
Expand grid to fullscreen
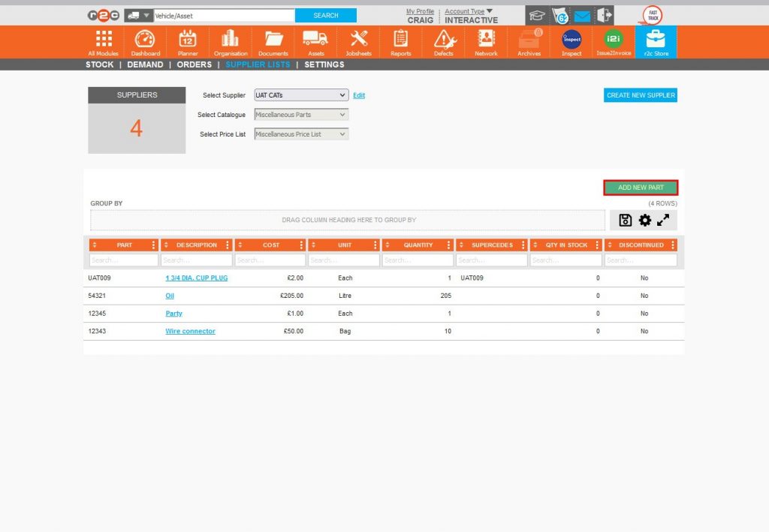pyautogui.click(x=663, y=220)
